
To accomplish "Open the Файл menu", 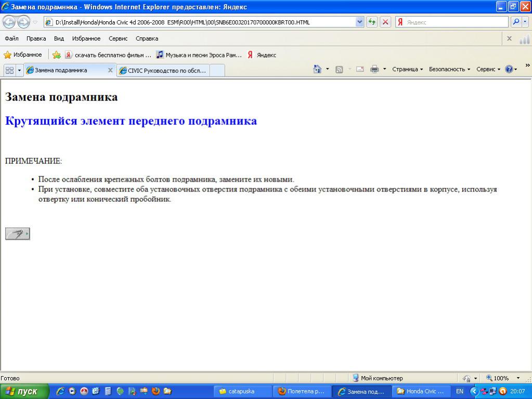I will (11, 38).
